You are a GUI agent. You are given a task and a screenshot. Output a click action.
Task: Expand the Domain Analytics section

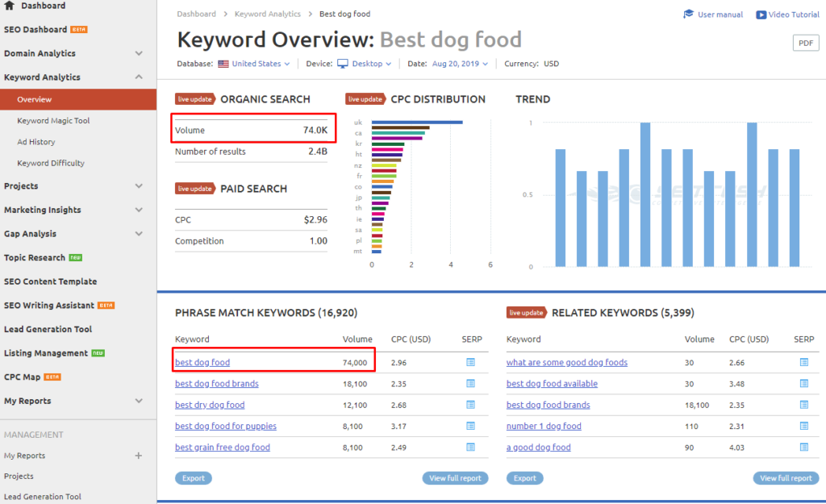(x=139, y=53)
